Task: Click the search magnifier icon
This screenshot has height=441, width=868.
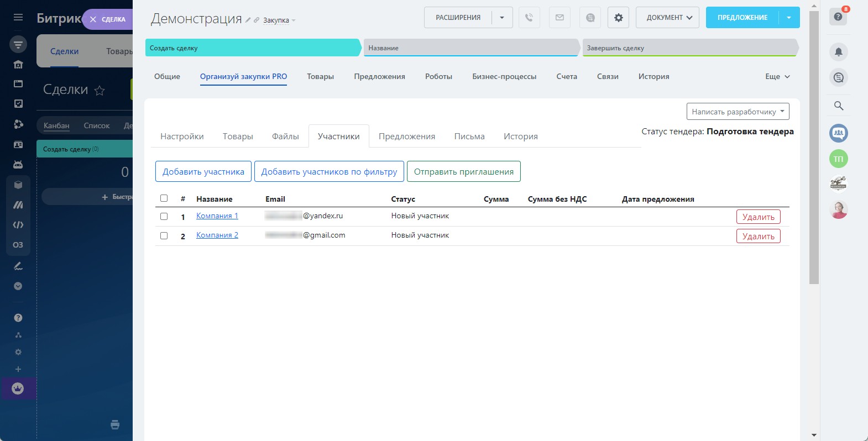Action: (838, 106)
